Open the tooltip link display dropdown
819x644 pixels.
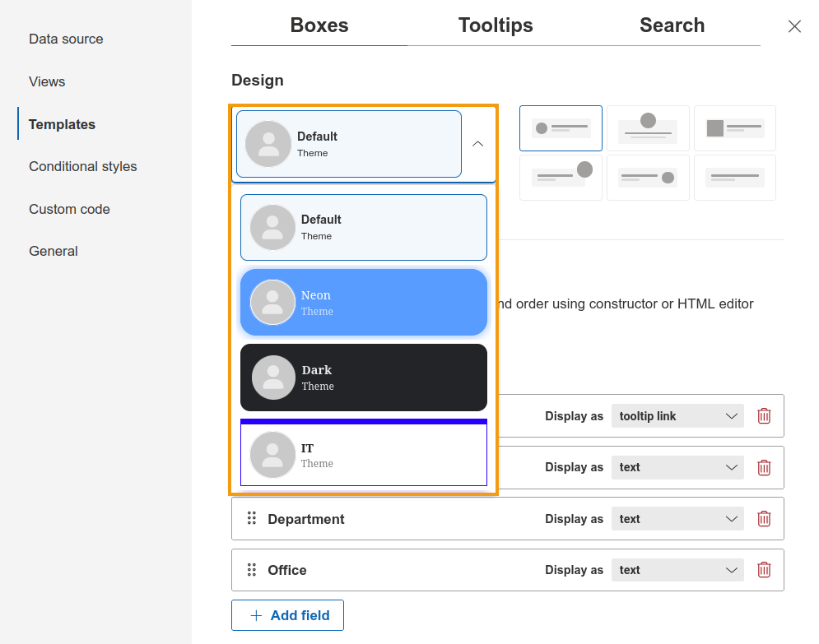coord(677,416)
